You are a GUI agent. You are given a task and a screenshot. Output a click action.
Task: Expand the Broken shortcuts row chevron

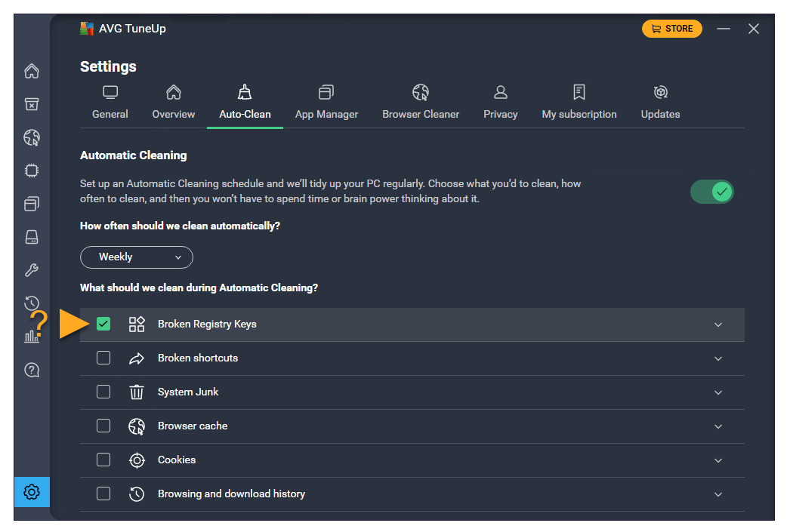(718, 358)
